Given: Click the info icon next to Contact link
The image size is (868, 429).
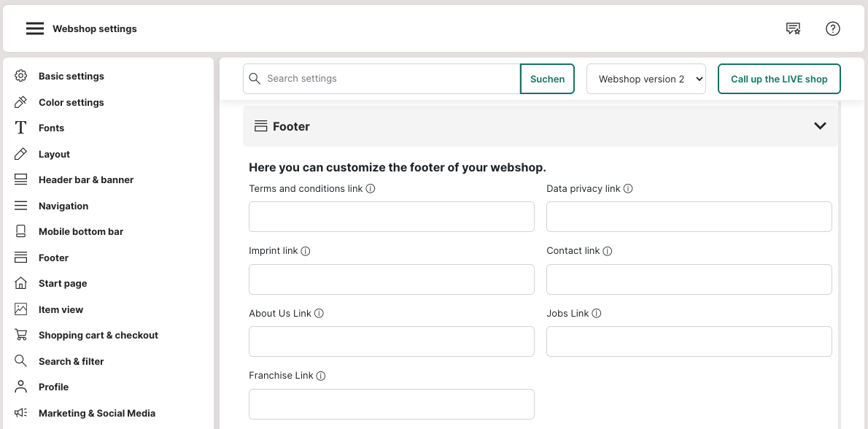Looking at the screenshot, I should coord(608,251).
